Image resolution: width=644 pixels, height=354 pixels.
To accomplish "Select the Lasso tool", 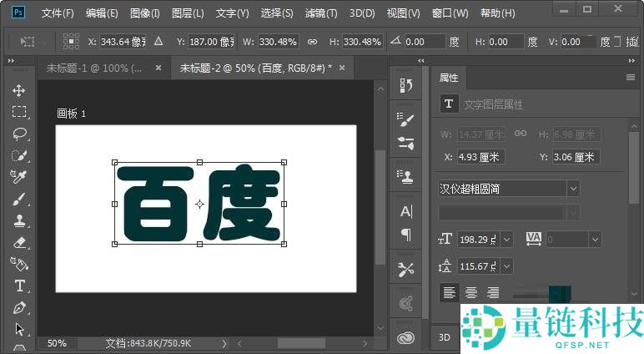I will [x=18, y=134].
